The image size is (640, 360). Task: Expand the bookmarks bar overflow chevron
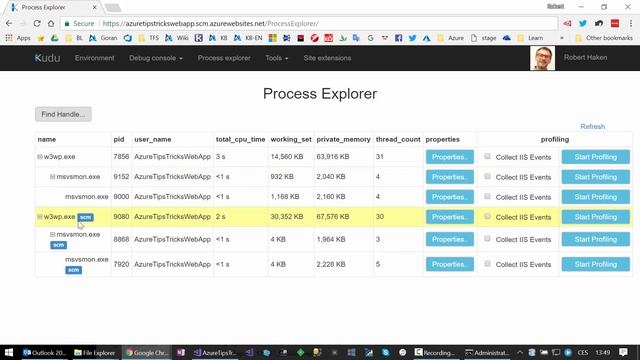(x=562, y=38)
